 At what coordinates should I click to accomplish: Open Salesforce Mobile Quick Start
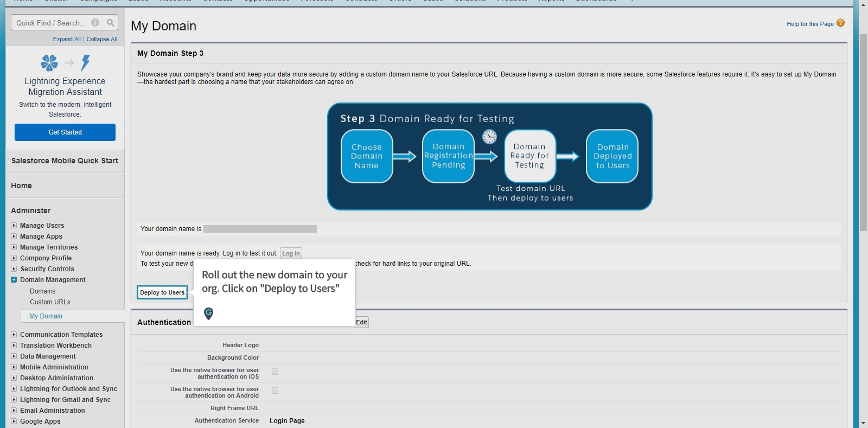tap(65, 161)
